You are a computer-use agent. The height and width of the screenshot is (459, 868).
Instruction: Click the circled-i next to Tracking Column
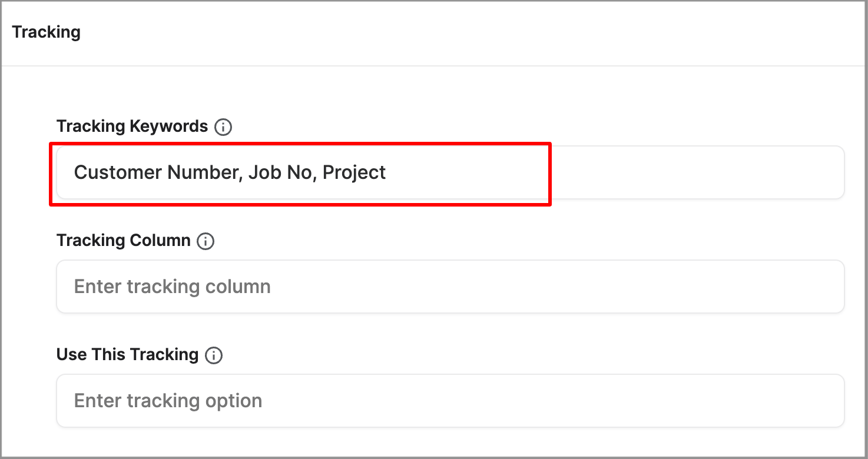206,241
